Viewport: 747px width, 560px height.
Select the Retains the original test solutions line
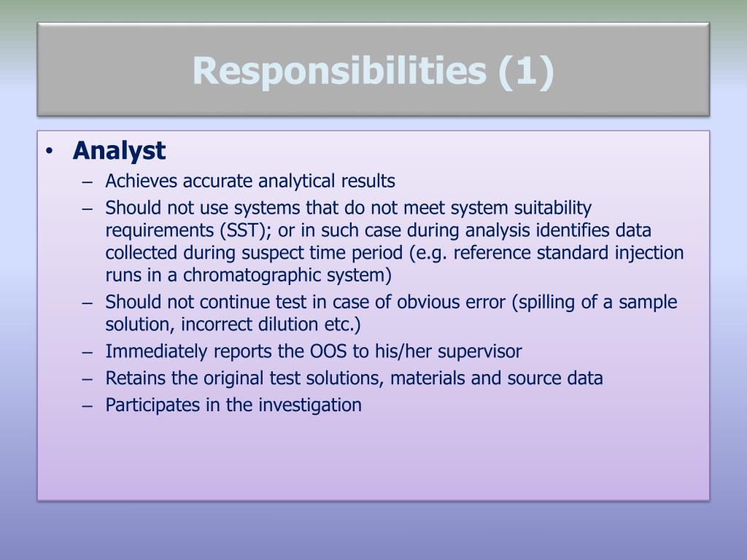354,378
